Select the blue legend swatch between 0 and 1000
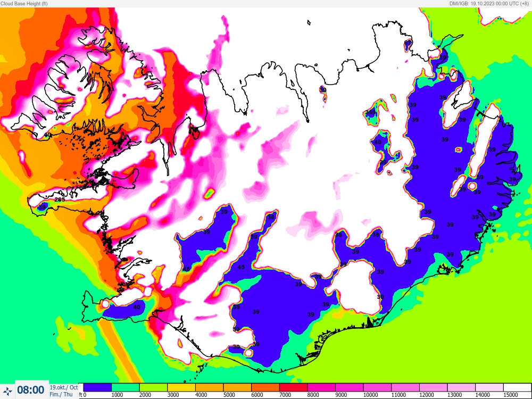Screen dimensions: 532x399 coord(97,387)
